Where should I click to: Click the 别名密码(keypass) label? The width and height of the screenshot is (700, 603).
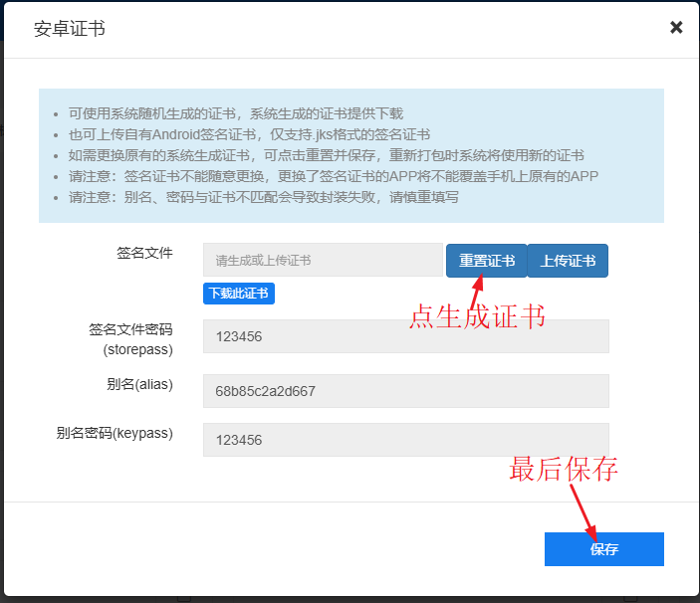point(115,433)
